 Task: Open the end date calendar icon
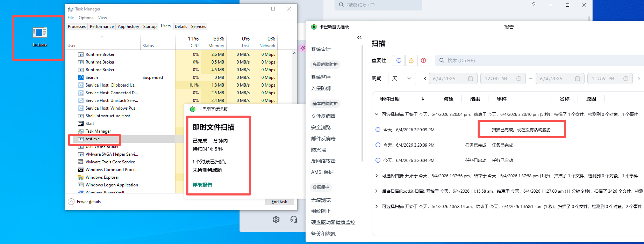click(x=578, y=79)
